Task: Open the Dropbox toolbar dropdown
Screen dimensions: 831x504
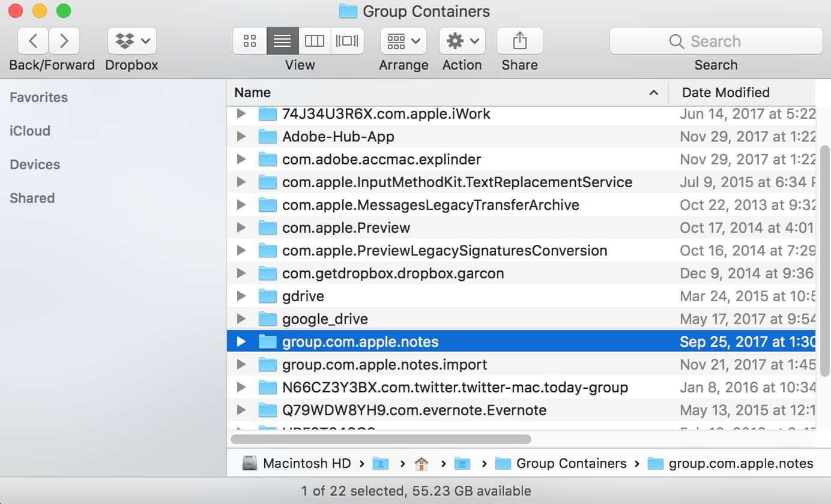Action: 132,41
